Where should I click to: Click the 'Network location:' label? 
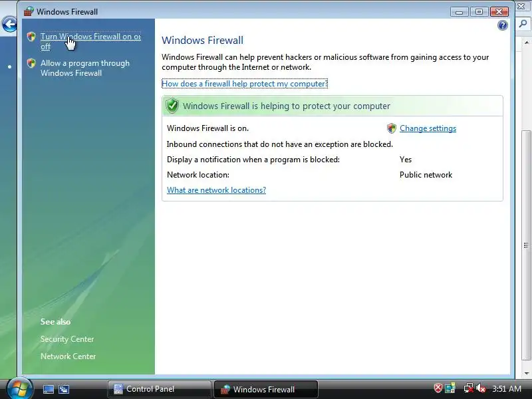point(198,175)
